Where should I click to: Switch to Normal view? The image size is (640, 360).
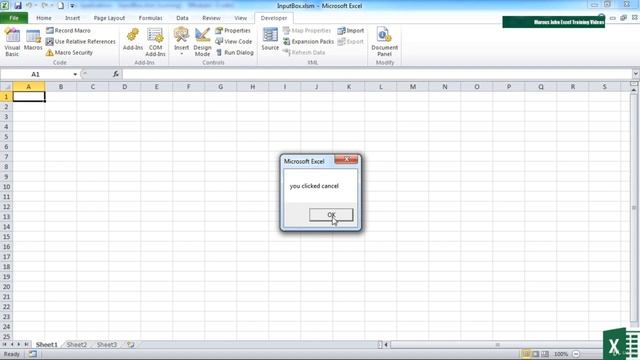pyautogui.click(x=526, y=354)
